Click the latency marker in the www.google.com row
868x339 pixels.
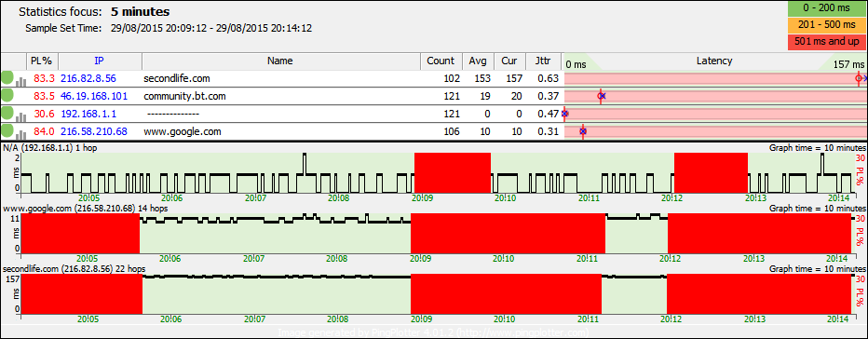pos(582,131)
